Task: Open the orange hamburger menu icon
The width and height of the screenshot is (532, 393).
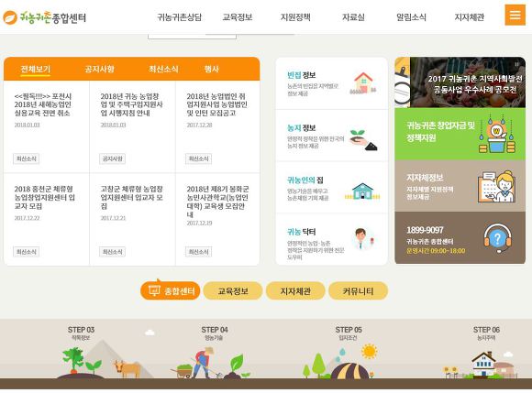Action: click(x=515, y=15)
